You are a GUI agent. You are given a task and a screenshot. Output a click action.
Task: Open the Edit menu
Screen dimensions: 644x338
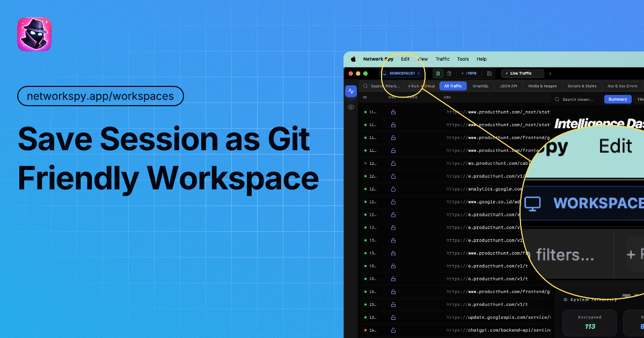[x=405, y=59]
